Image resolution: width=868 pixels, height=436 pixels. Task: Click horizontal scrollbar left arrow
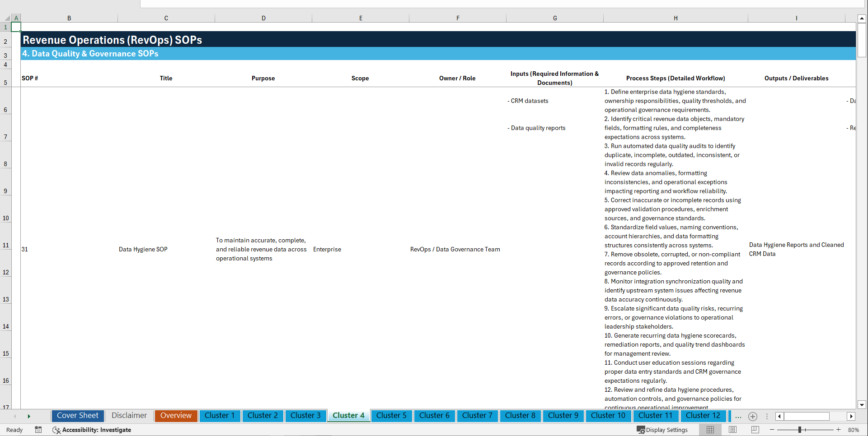(779, 416)
